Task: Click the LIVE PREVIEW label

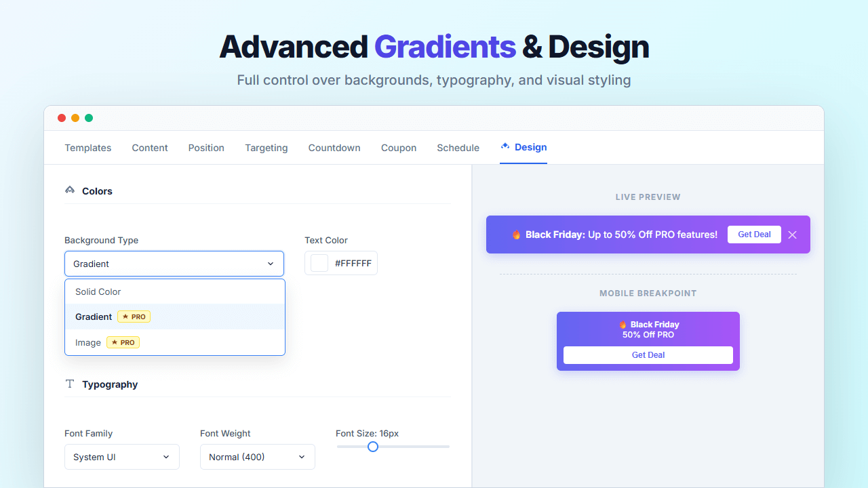Action: coord(648,197)
